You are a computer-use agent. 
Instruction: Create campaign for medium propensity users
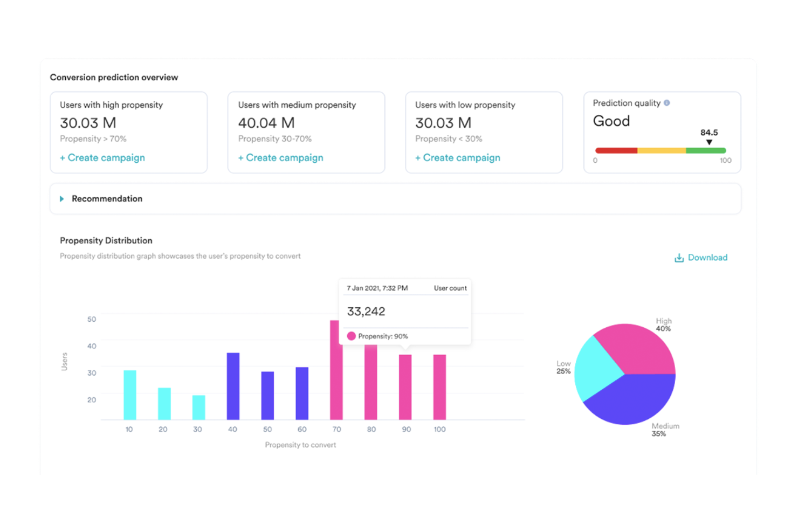tap(281, 158)
